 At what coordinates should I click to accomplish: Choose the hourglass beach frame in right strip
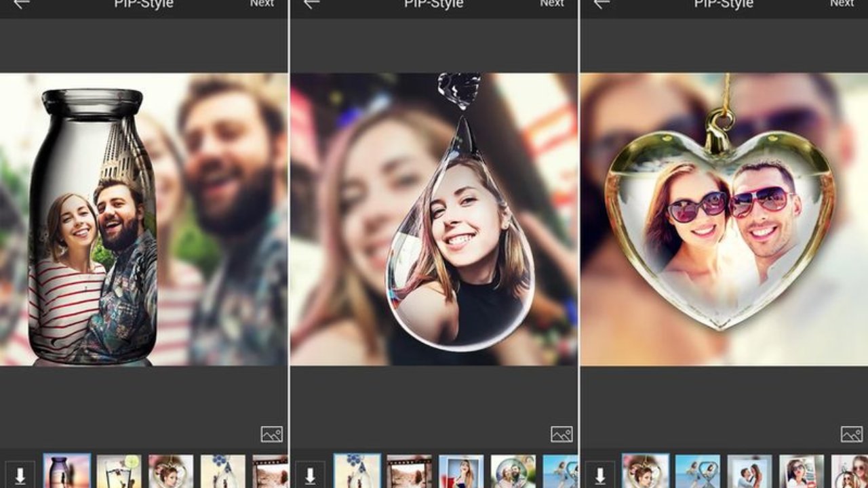[698, 472]
